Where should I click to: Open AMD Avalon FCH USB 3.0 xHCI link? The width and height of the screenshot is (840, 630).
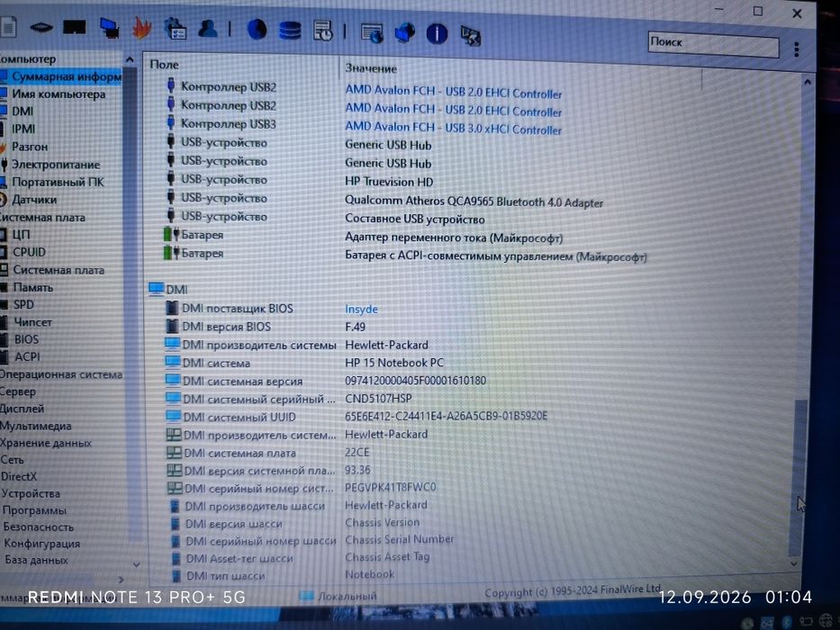453,128
